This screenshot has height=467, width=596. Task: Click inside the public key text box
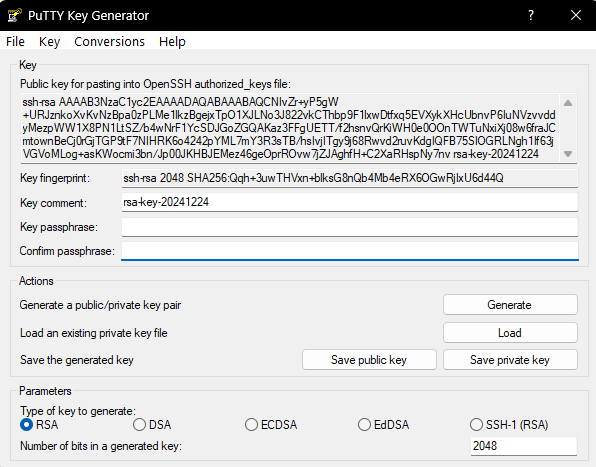(290, 128)
